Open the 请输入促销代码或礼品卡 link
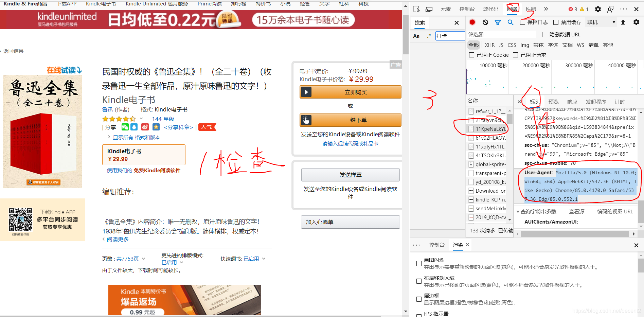Viewport: 644px width, 317px height. 350,143
